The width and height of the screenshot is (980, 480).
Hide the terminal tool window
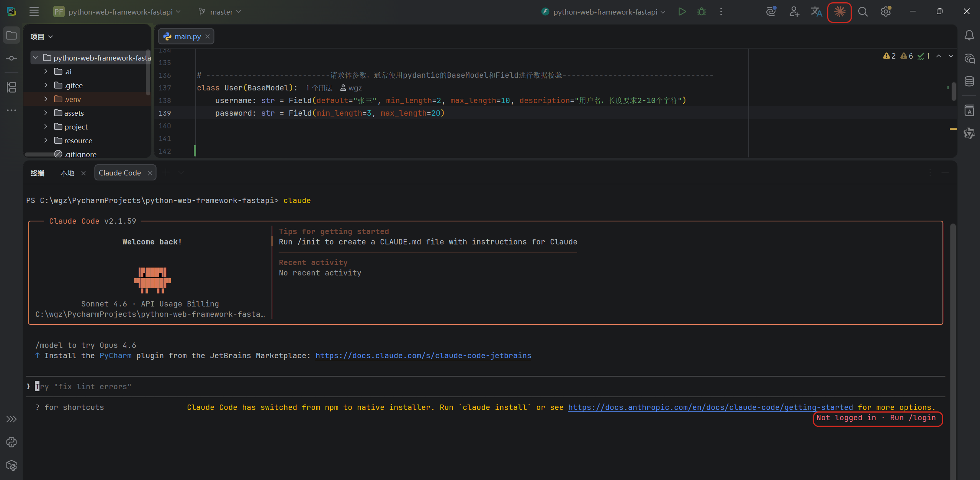[945, 173]
